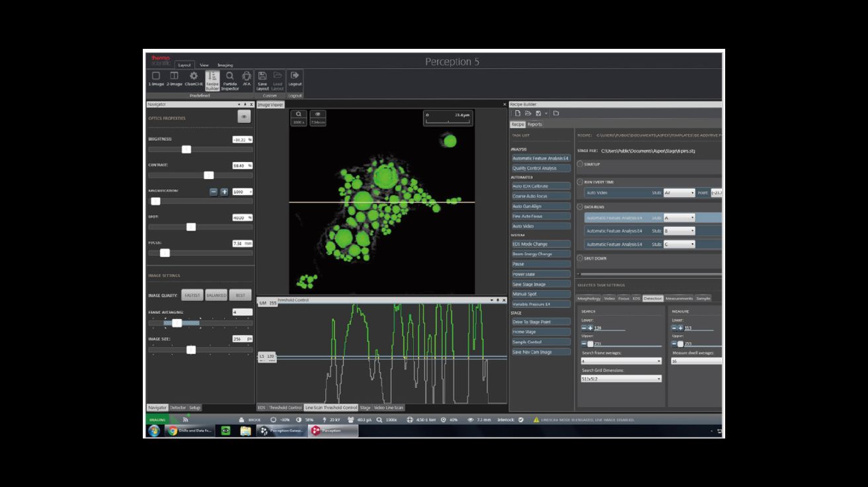Select the Balanced image quality button
Viewport: 868px width, 487px height.
coord(216,295)
